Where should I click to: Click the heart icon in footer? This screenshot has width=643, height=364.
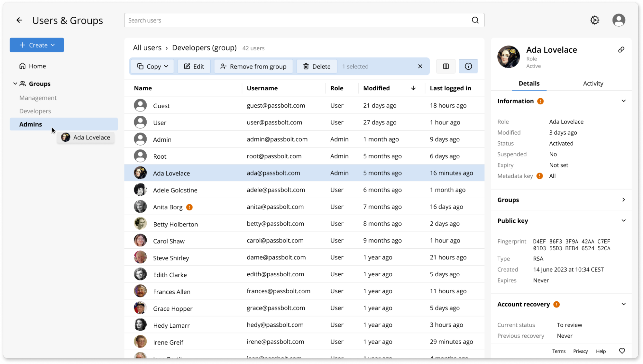pos(622,351)
